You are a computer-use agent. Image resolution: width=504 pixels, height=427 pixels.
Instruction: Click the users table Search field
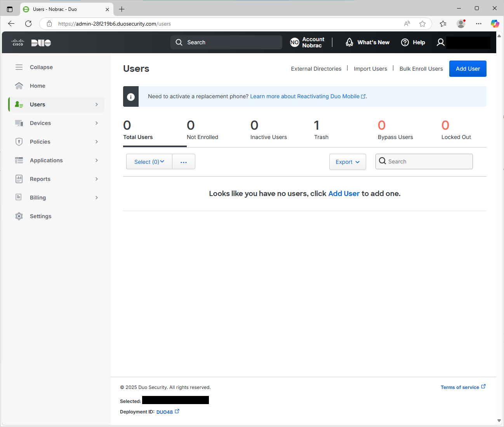pos(424,161)
